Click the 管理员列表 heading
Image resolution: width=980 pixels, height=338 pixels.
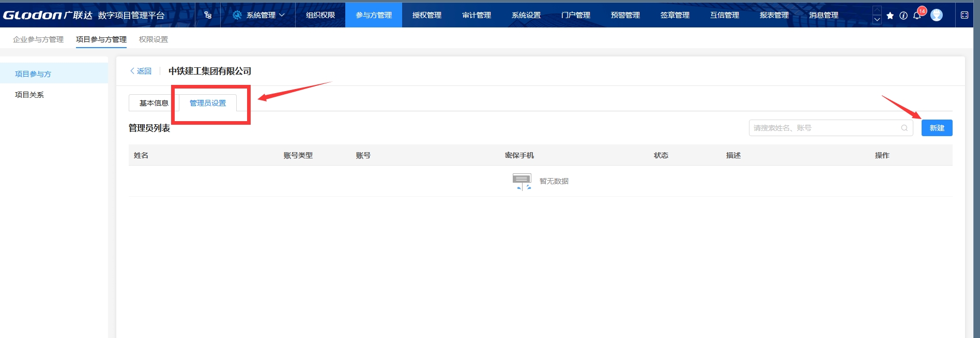click(x=149, y=128)
